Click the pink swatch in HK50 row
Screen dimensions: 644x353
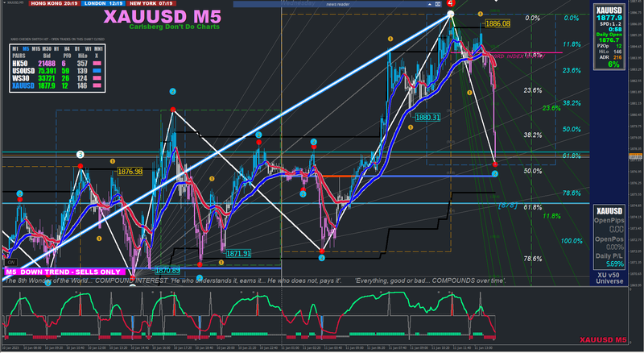[x=97, y=64]
